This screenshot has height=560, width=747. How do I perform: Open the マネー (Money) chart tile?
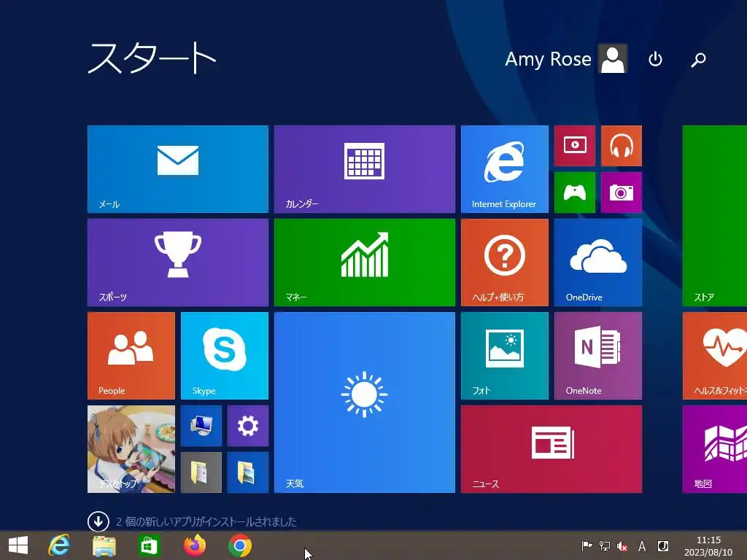click(x=365, y=262)
